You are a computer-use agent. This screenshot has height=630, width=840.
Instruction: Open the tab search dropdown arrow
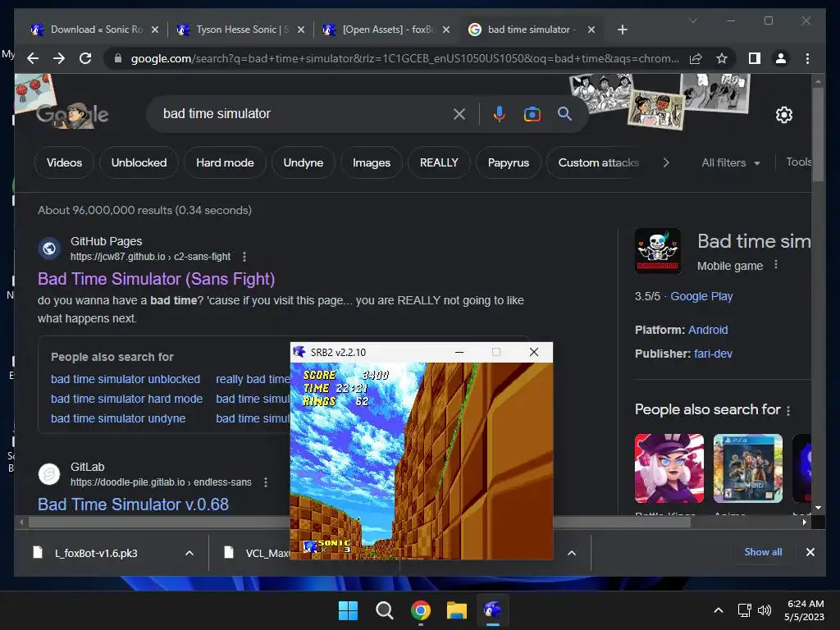[692, 21]
